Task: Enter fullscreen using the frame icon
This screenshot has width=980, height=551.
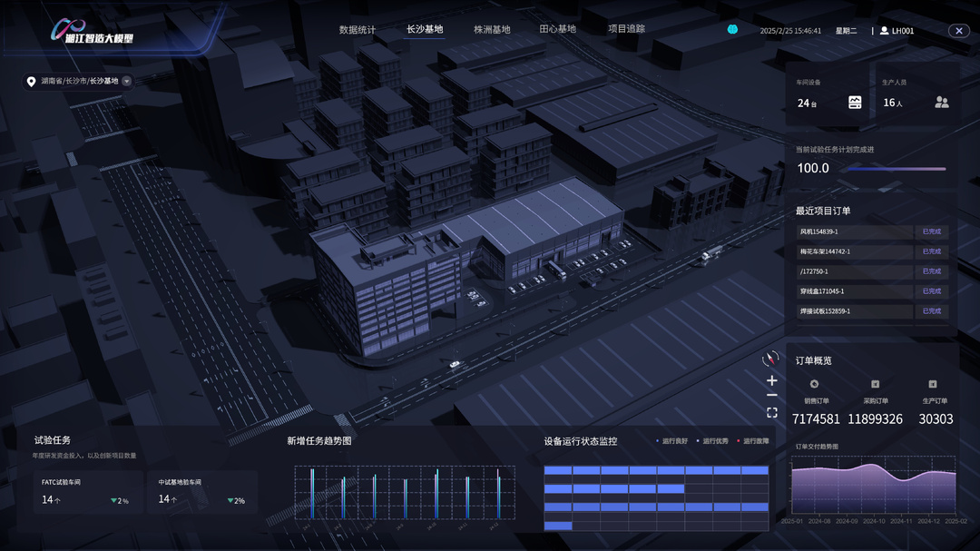Action: [x=772, y=412]
